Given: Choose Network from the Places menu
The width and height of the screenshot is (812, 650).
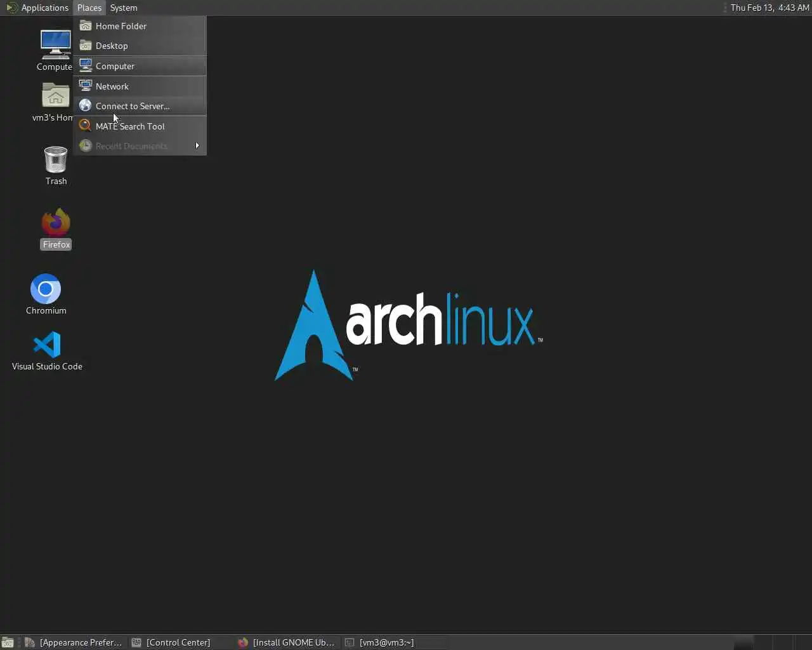Looking at the screenshot, I should pos(140,86).
